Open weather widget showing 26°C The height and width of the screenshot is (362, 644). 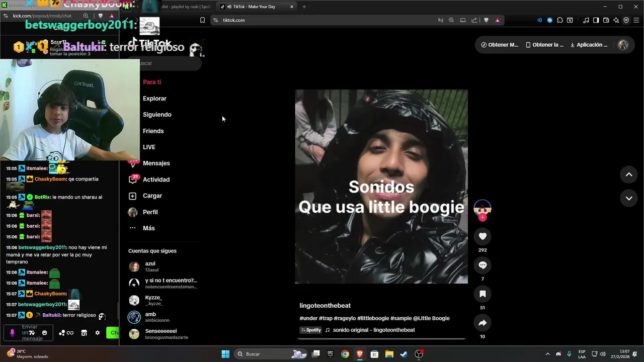(x=28, y=354)
